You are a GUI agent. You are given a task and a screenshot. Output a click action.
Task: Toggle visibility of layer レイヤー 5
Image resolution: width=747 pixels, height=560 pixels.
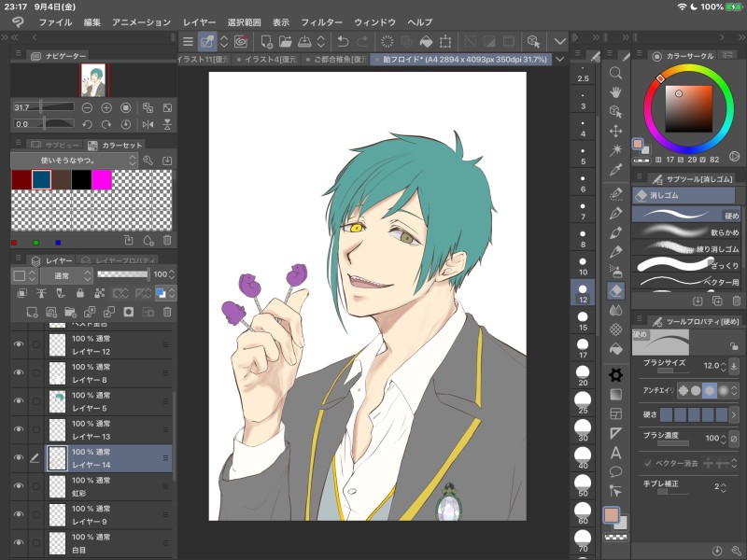point(18,401)
